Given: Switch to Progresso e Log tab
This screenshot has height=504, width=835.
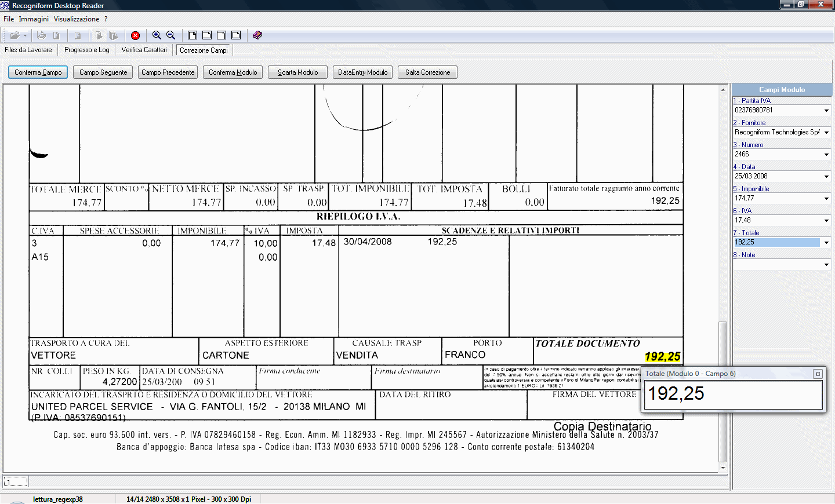Looking at the screenshot, I should (87, 50).
